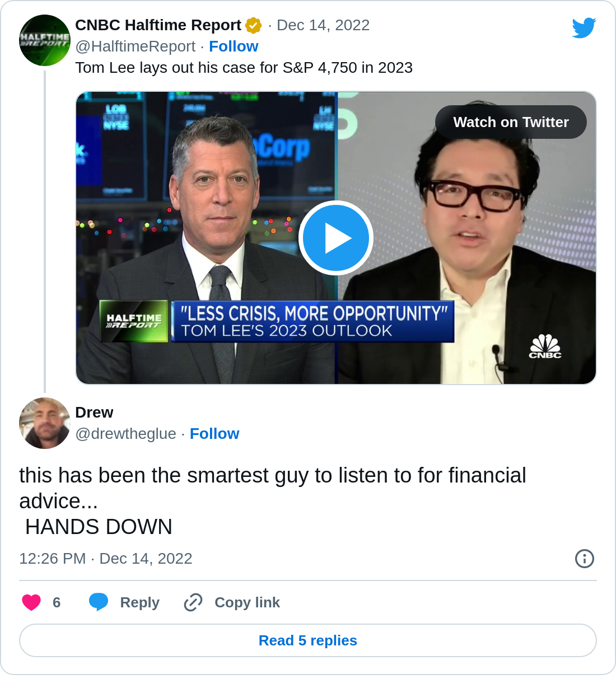Click the @drewtheglue handle
The width and height of the screenshot is (616, 693).
(x=125, y=433)
